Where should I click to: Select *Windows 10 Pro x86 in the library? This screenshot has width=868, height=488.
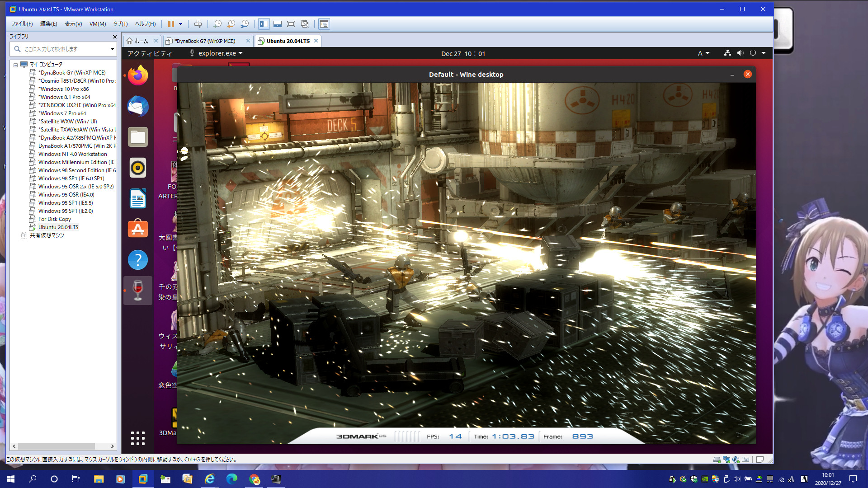63,89
